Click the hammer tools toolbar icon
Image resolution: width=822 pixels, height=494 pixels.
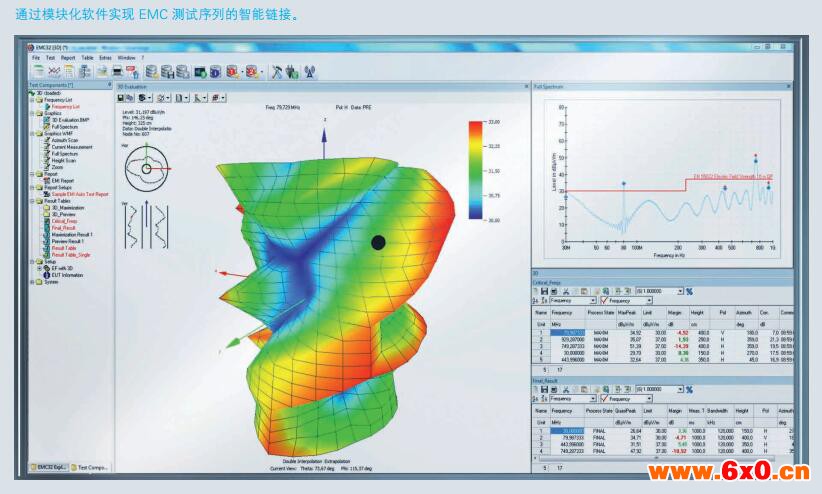pos(277,72)
